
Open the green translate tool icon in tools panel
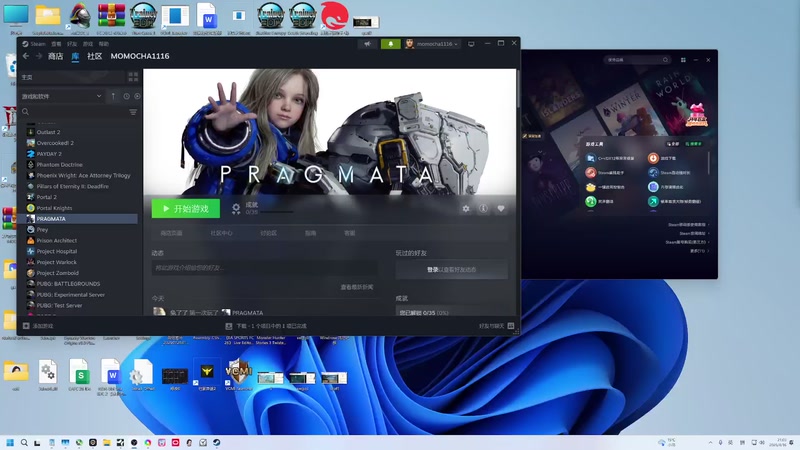(590, 202)
